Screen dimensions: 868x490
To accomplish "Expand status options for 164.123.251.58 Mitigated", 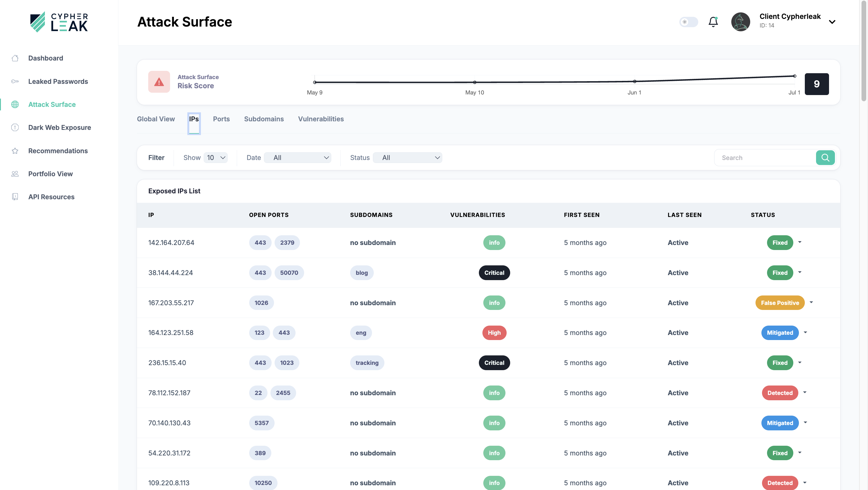I will coord(806,333).
